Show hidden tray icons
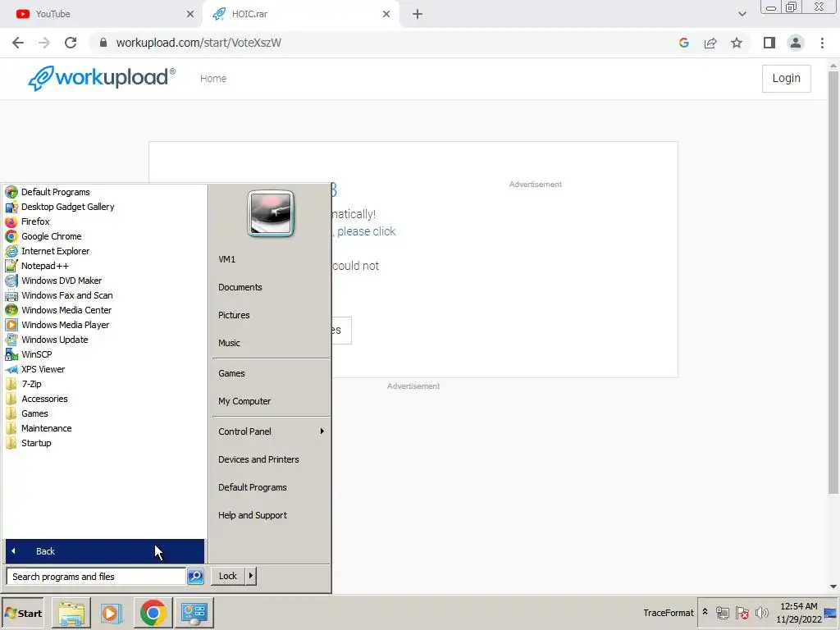Viewport: 840px width, 630px height. [x=705, y=612]
